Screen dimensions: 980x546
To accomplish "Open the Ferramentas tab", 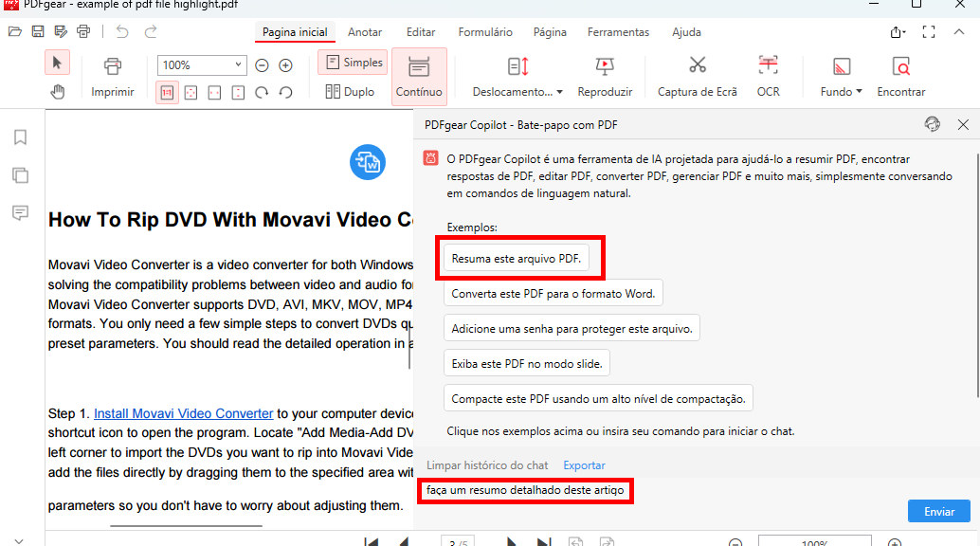I will 618,32.
